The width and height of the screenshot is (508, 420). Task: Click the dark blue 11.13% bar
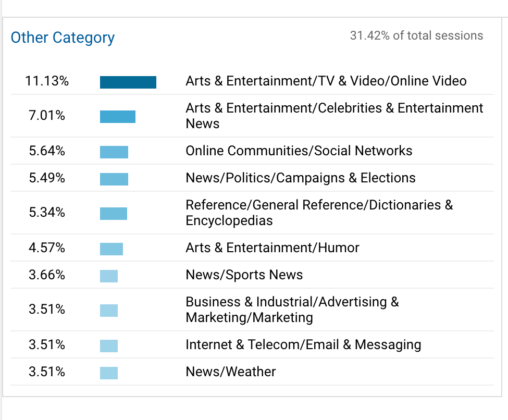click(x=128, y=82)
